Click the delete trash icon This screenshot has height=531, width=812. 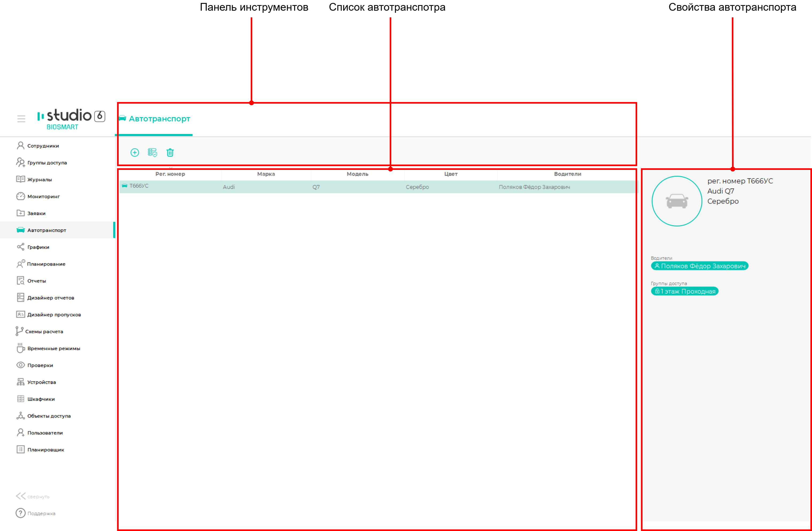tap(170, 153)
